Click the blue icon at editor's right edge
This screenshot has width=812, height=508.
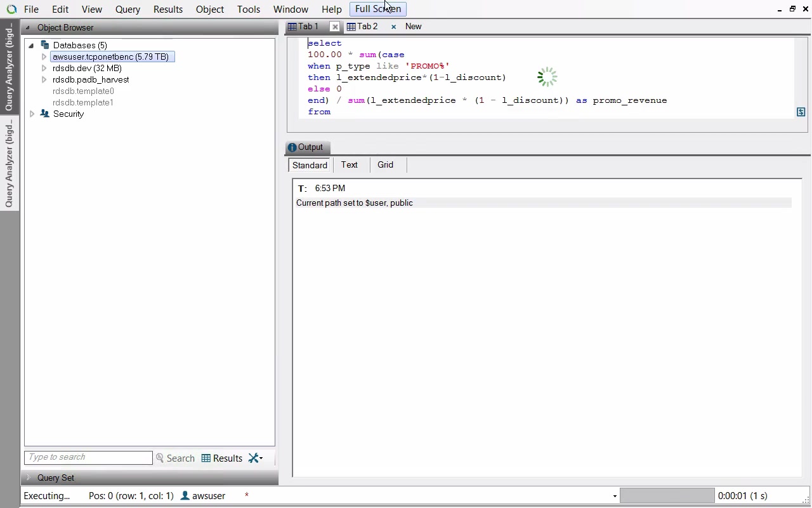[801, 112]
